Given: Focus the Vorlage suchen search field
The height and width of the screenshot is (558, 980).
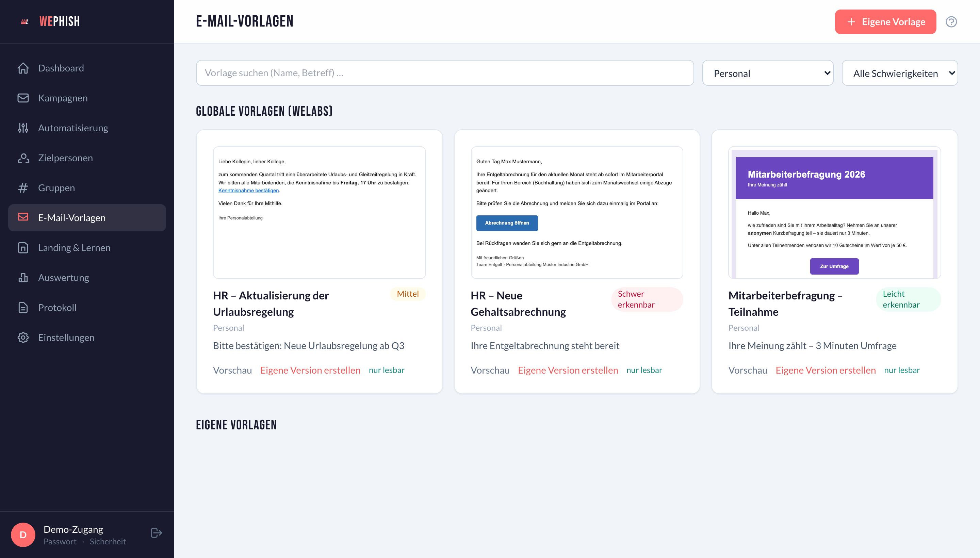Looking at the screenshot, I should click(x=445, y=73).
